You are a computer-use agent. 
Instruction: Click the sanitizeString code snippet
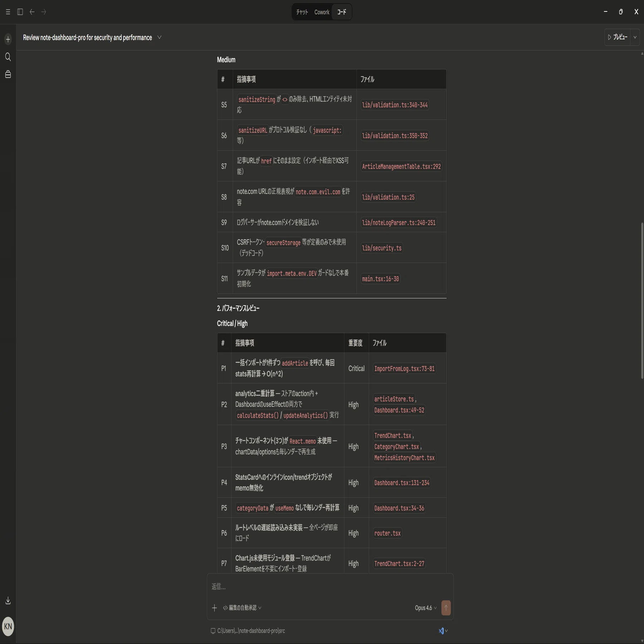(257, 99)
